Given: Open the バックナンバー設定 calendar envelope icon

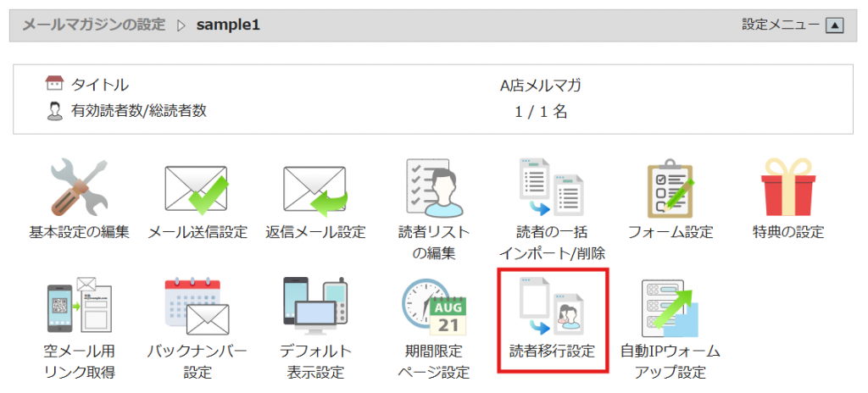Looking at the screenshot, I should (197, 307).
